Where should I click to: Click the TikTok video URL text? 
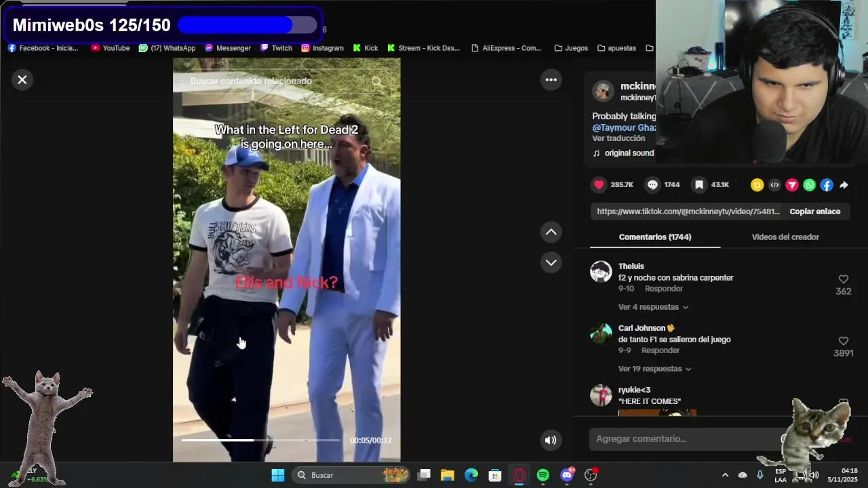click(x=688, y=211)
